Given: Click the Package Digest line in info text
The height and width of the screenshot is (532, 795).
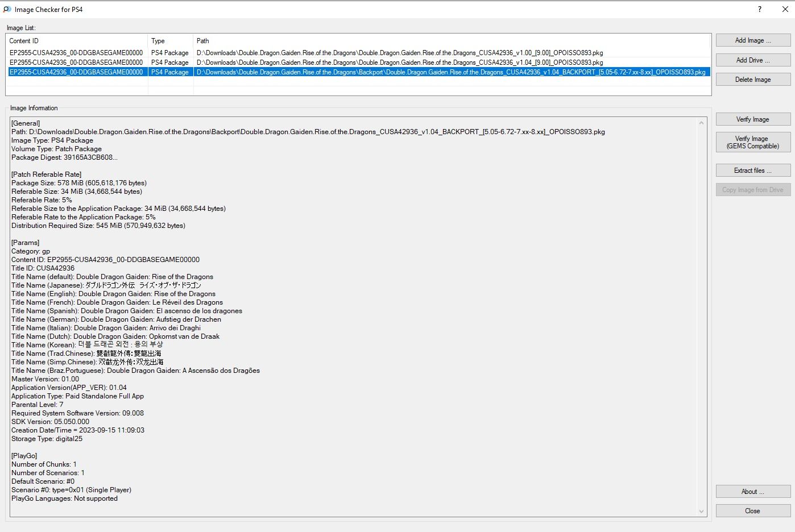Looking at the screenshot, I should point(64,157).
